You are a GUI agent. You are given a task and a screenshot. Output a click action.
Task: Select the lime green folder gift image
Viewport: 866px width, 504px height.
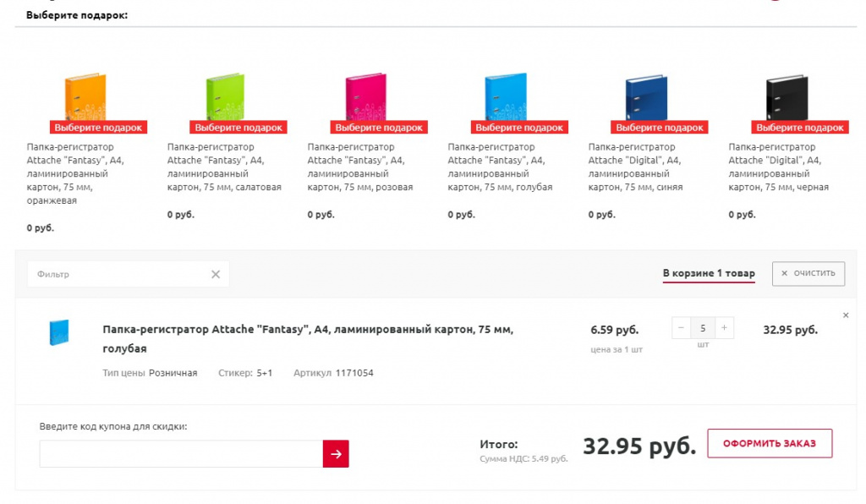[225, 96]
